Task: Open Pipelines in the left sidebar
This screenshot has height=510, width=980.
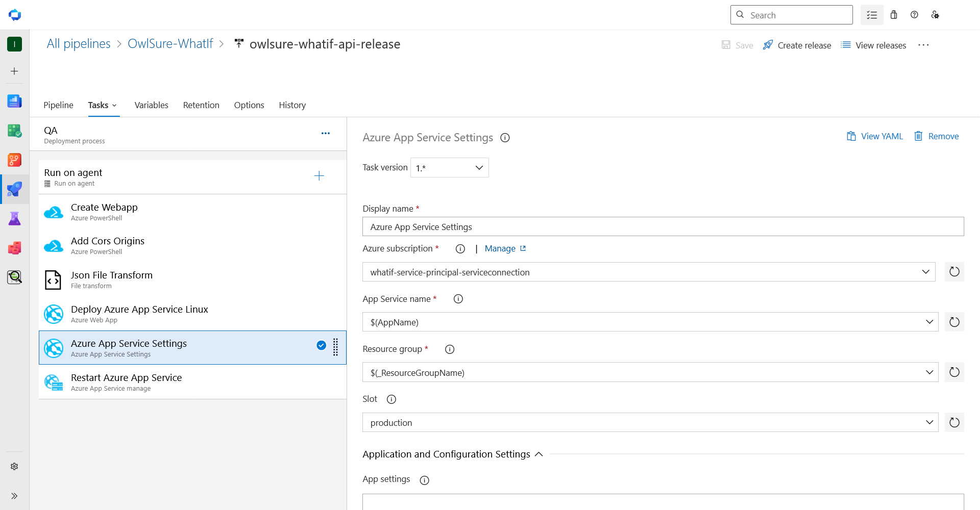Action: 14,189
